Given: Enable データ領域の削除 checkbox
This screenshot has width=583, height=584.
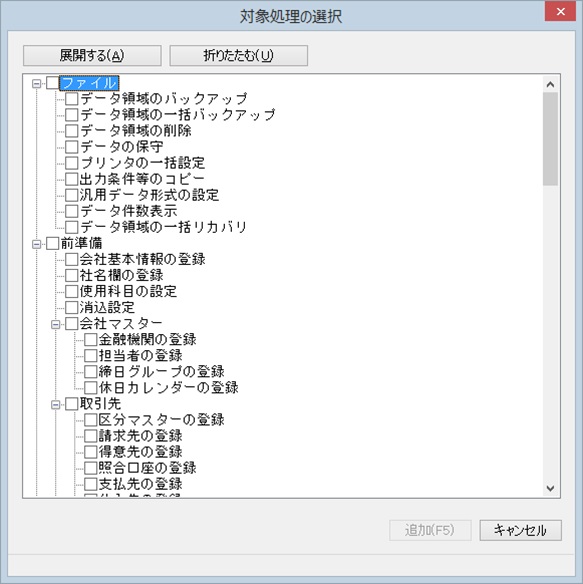Looking at the screenshot, I should 72,131.
